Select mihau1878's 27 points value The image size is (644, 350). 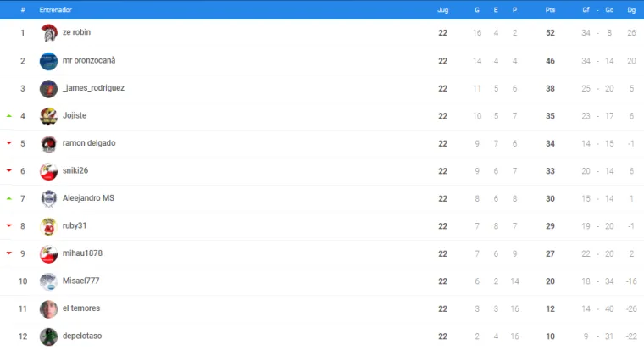tap(550, 254)
